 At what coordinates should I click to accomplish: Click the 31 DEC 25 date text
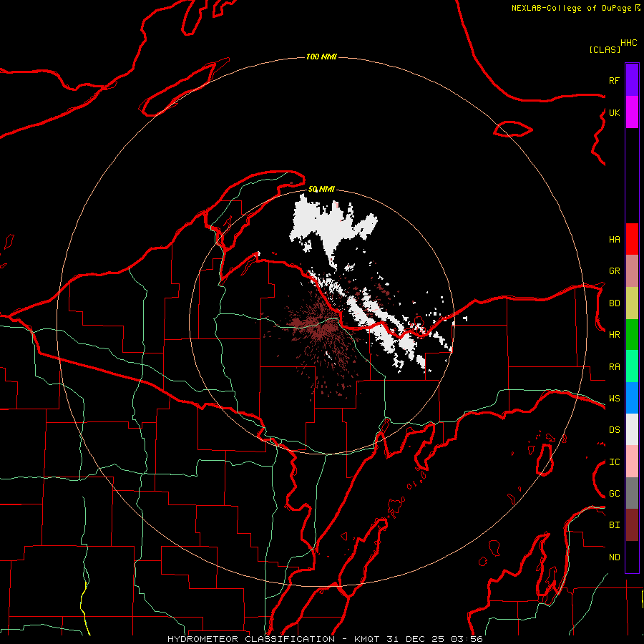(415, 639)
